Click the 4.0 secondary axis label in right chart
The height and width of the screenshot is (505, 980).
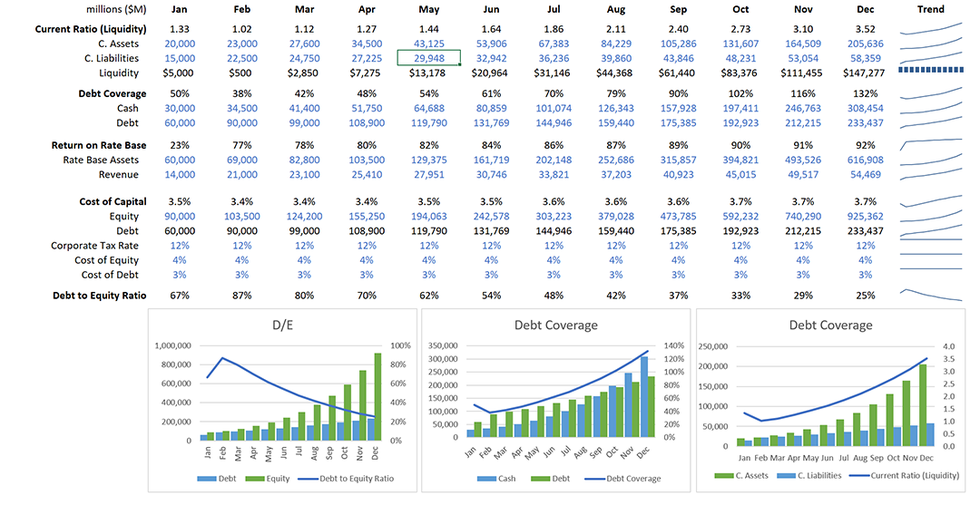(949, 346)
